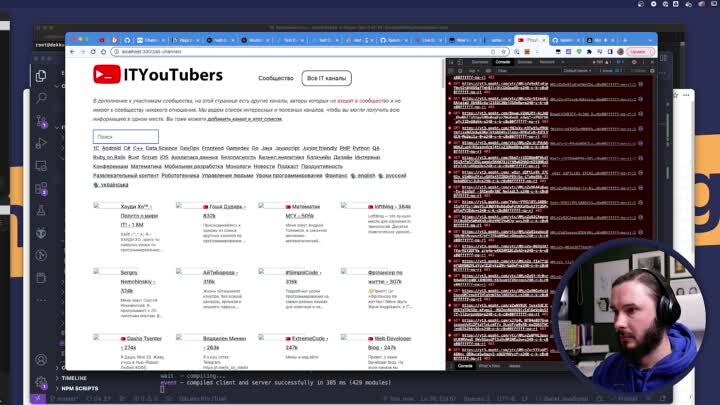Screen dimensions: 720x405
Task: Filter by the Android tag
Action: 111,148
